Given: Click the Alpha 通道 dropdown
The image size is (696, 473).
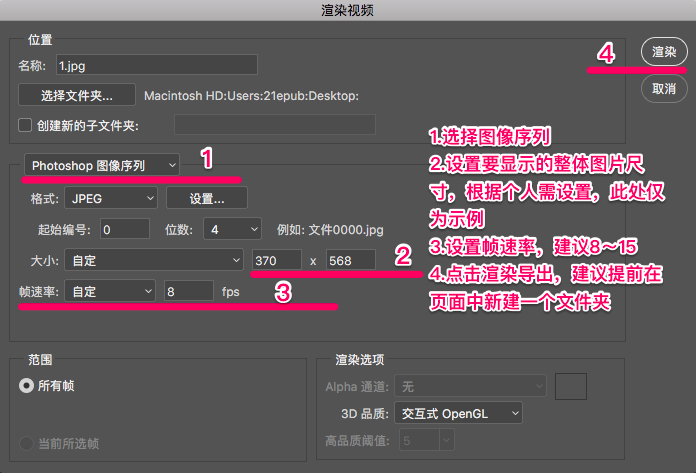Looking at the screenshot, I should pyautogui.click(x=470, y=385).
